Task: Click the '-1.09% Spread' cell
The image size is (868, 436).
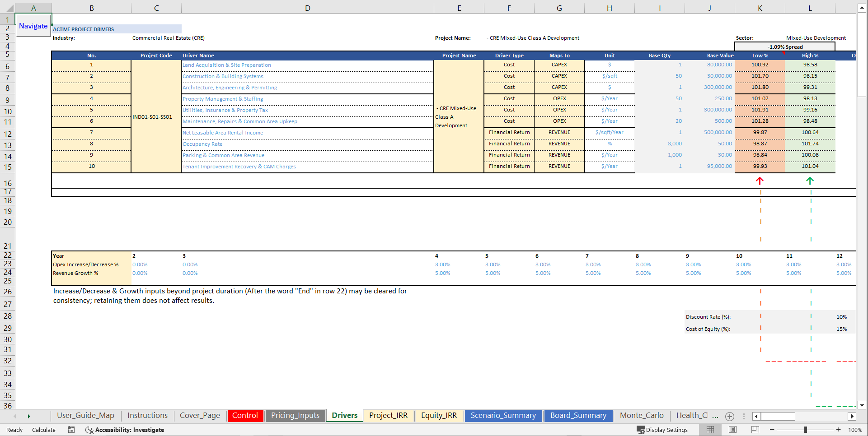Action: pyautogui.click(x=785, y=46)
